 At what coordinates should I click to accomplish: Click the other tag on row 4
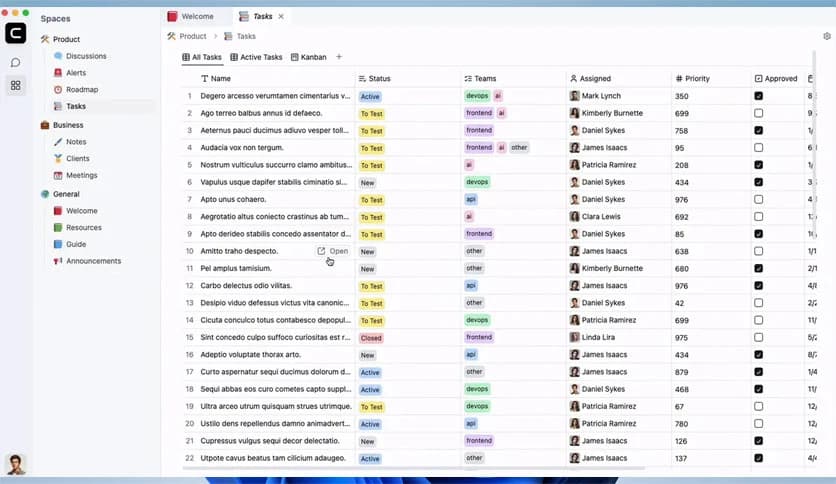[519, 148]
